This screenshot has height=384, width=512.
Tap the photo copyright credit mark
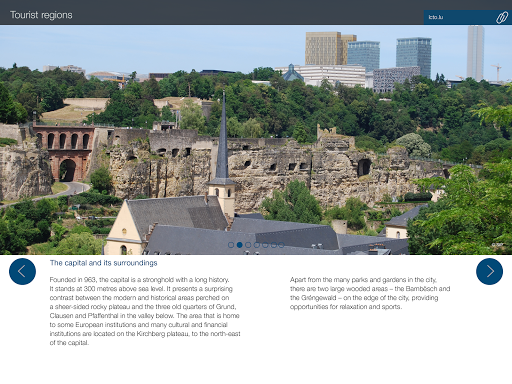(x=497, y=245)
